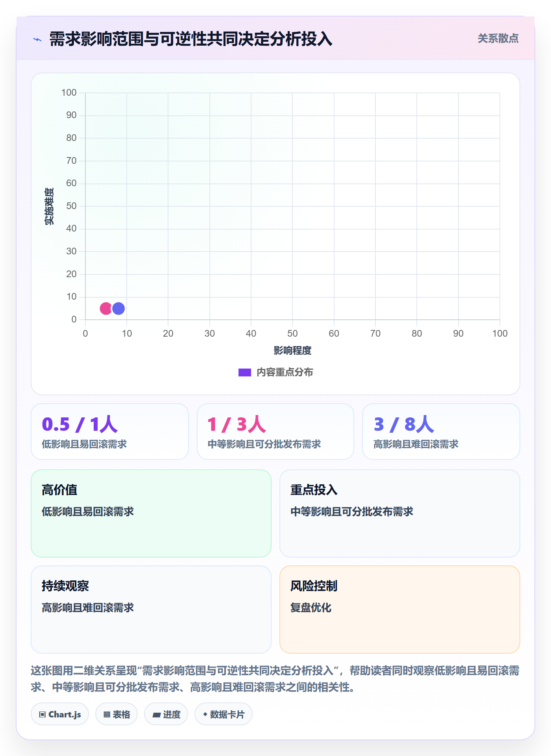This screenshot has height=756, width=551.
Task: Open the 0.5 / 1人 stat card
Action: coord(110,432)
